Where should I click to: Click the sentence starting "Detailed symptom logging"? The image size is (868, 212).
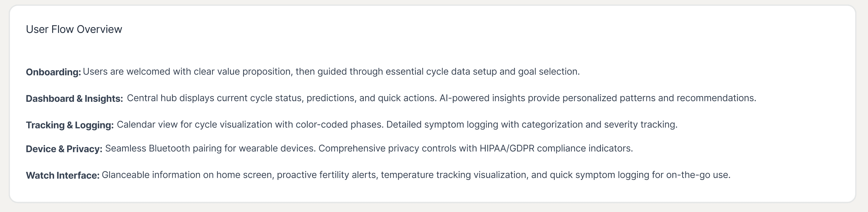(x=531, y=125)
